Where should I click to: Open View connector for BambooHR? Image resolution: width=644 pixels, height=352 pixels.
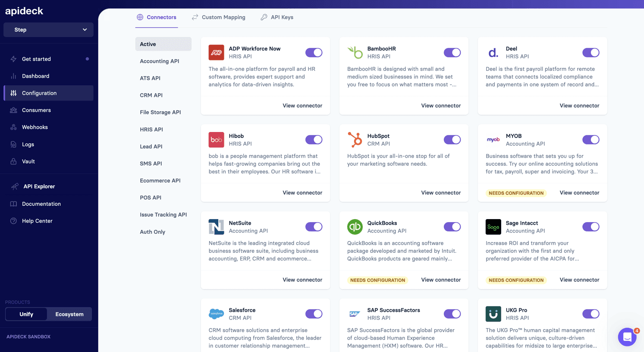[x=441, y=106]
